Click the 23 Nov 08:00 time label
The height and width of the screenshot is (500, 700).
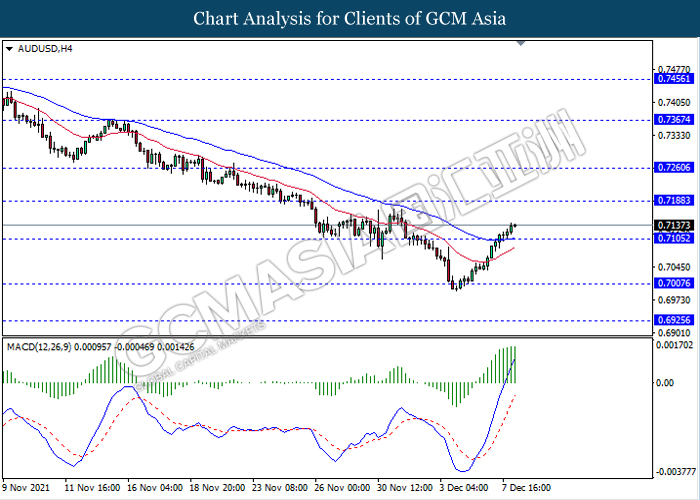[x=280, y=488]
